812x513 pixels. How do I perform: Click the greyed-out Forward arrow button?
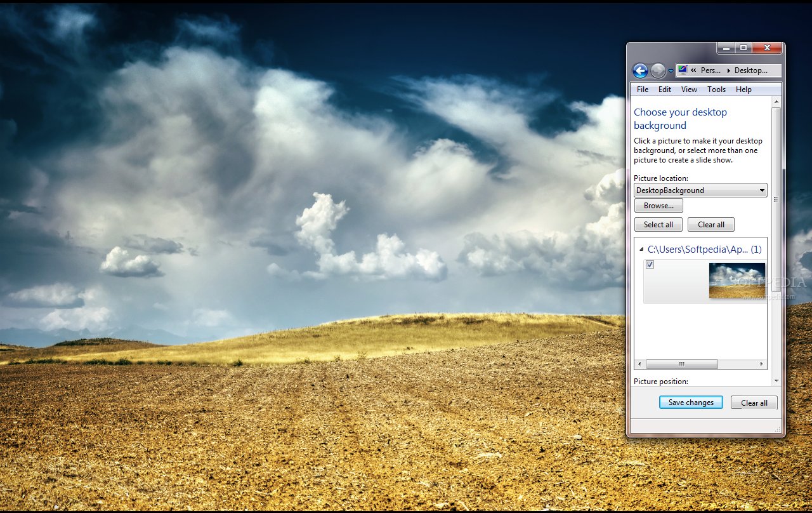658,70
